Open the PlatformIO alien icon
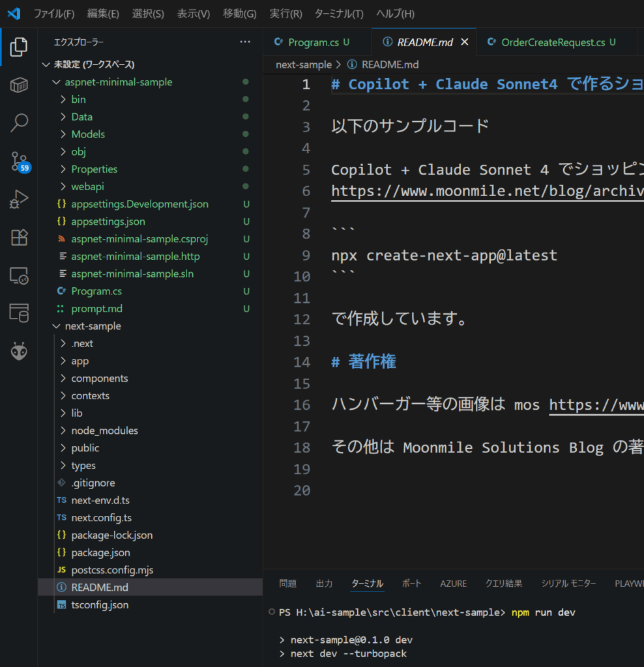Image resolution: width=644 pixels, height=667 pixels. (x=19, y=352)
